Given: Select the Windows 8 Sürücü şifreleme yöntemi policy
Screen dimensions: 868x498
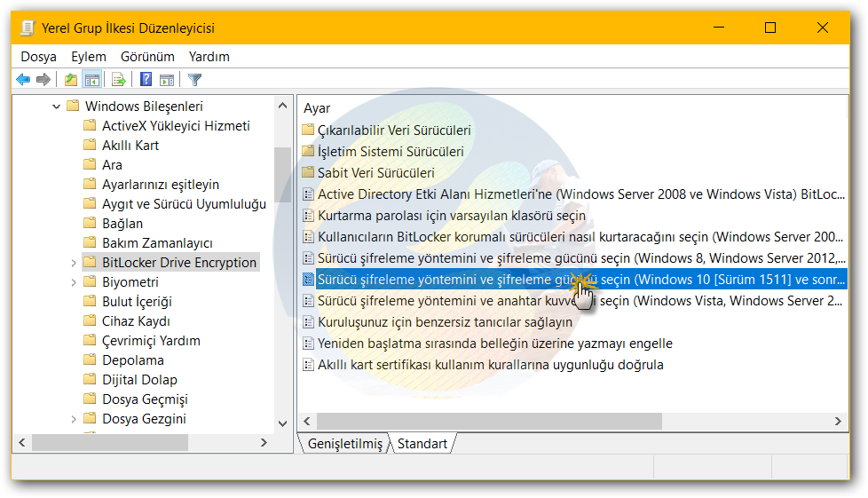Looking at the screenshot, I should coord(581,258).
